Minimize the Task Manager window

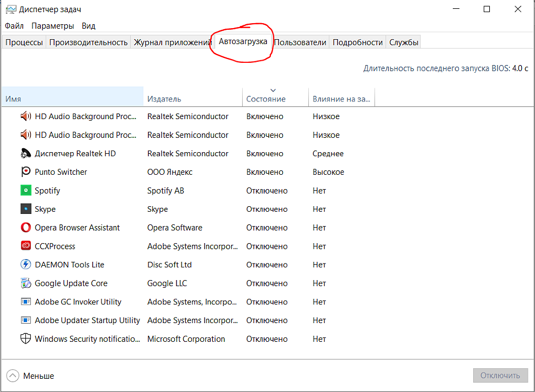[456, 9]
